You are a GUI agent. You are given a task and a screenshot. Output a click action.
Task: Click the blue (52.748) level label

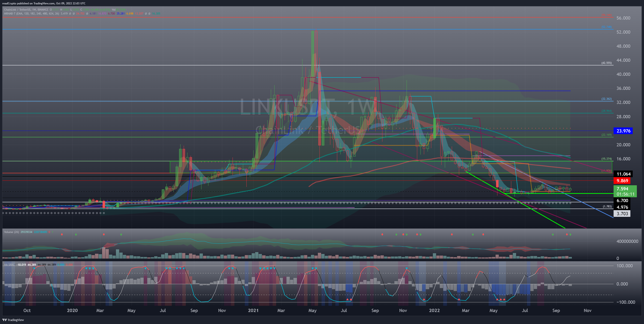coord(606,27)
